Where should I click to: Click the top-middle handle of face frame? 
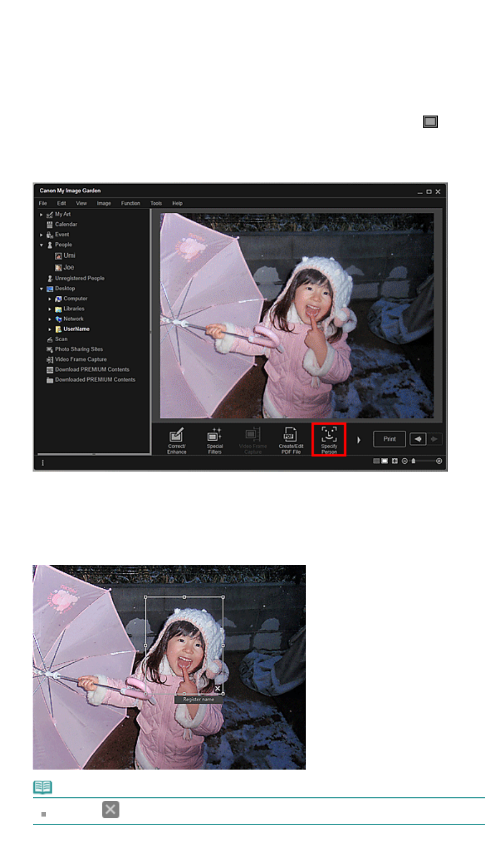click(x=184, y=597)
